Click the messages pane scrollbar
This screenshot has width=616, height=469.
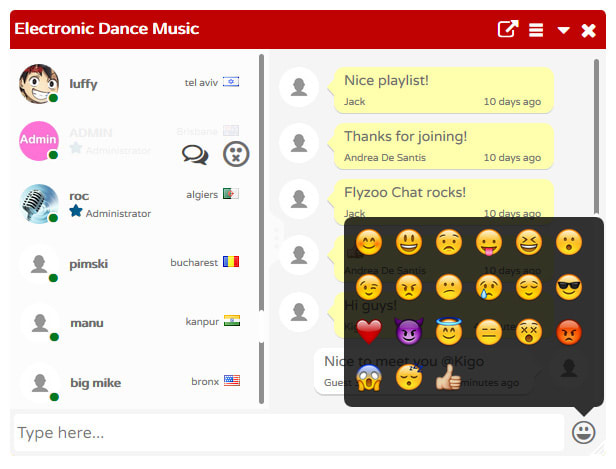(x=596, y=136)
